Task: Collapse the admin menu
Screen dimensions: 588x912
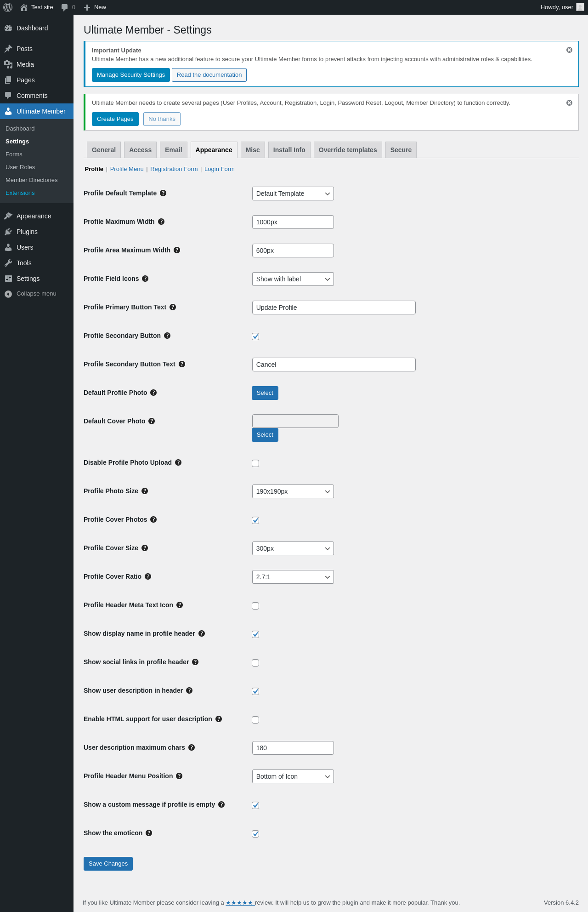Action: 37,294
